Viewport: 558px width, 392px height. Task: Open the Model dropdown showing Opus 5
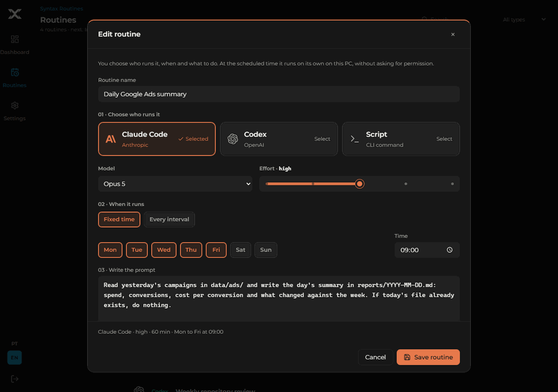click(x=175, y=184)
